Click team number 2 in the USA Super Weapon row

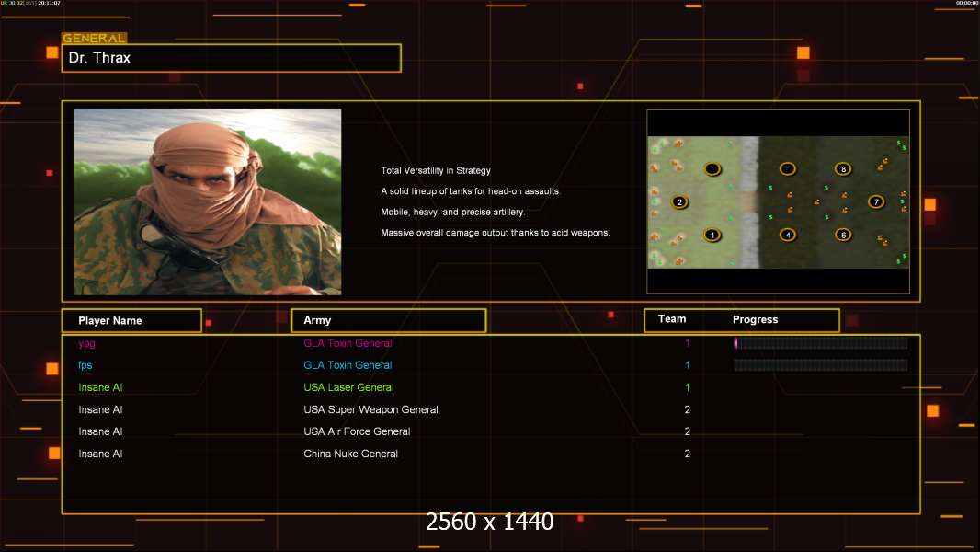point(688,409)
